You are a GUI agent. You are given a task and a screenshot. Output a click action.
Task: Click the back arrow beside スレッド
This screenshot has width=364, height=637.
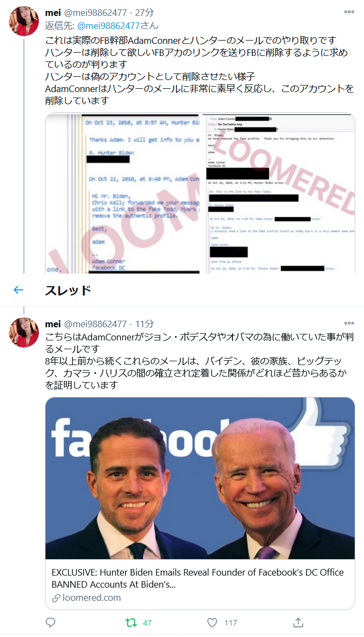click(x=18, y=289)
